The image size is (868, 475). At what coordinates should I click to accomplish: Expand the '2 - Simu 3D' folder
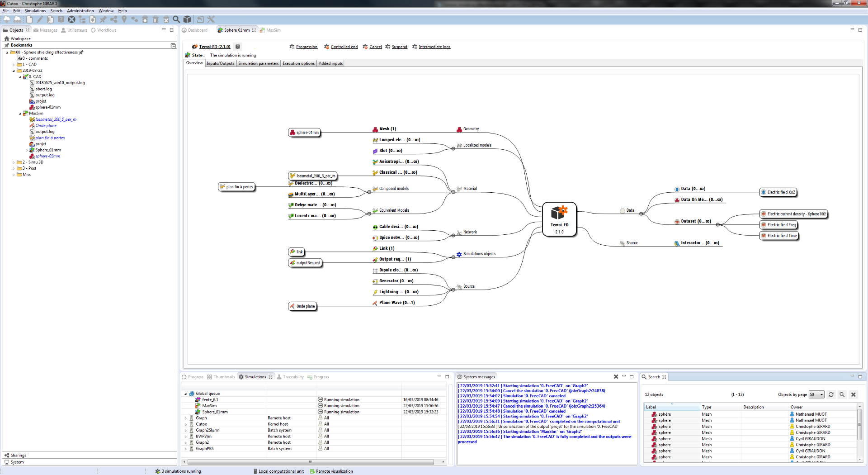(x=14, y=162)
